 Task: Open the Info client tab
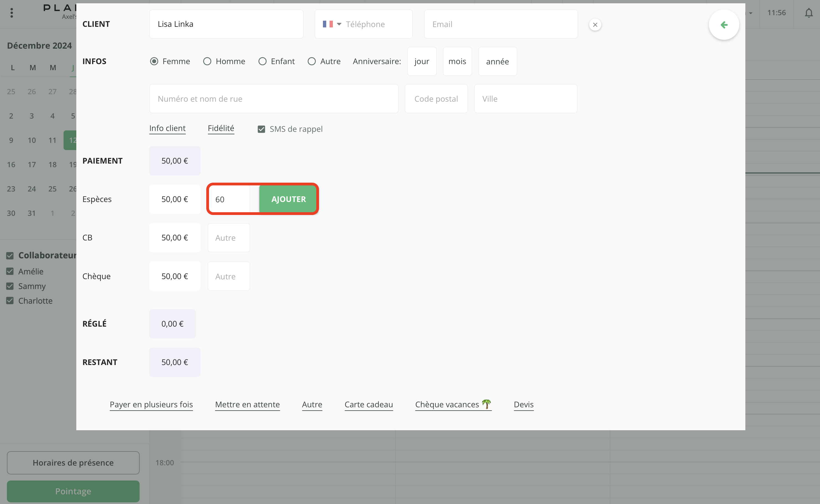pos(168,128)
